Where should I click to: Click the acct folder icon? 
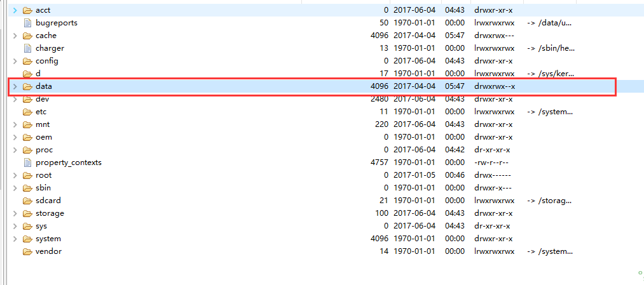click(27, 10)
